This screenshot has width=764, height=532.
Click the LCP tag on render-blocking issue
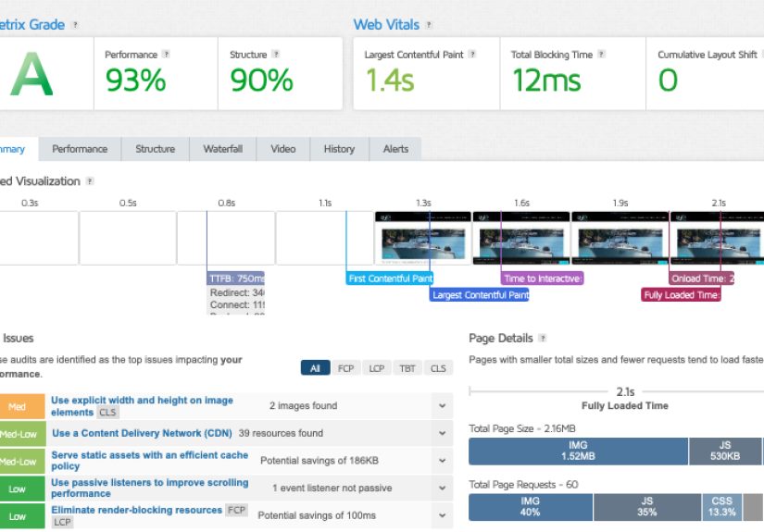click(x=62, y=522)
